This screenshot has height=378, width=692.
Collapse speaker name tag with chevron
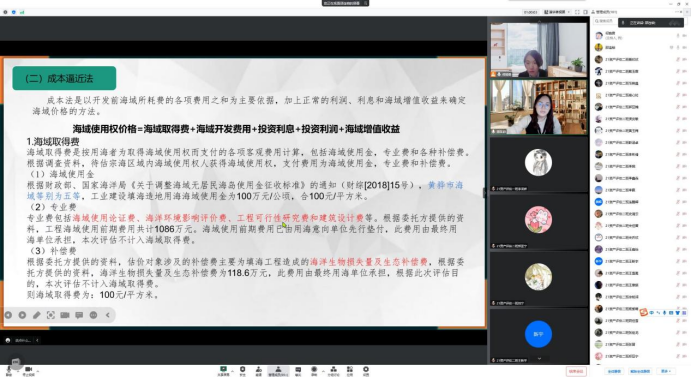coord(37,340)
